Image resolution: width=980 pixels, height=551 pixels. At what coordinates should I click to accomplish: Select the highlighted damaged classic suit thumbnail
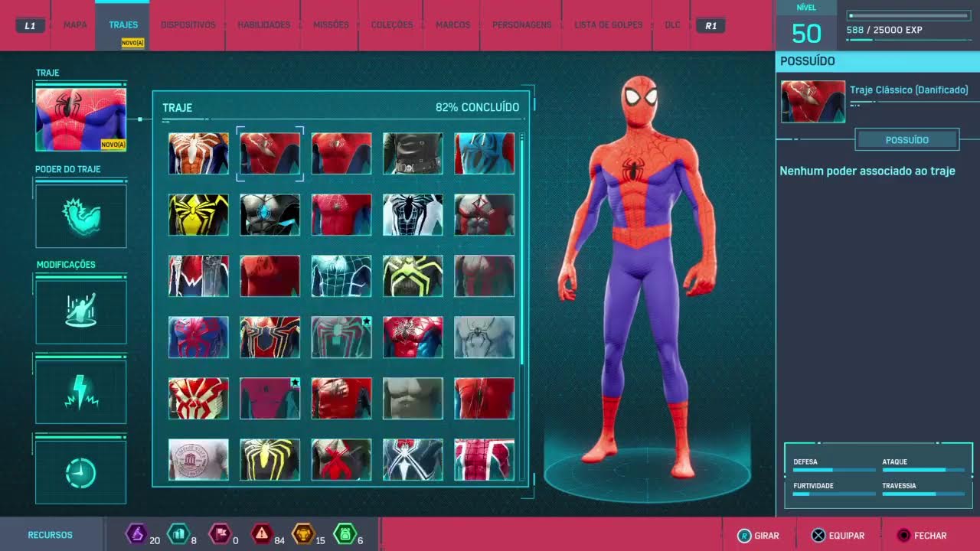270,153
